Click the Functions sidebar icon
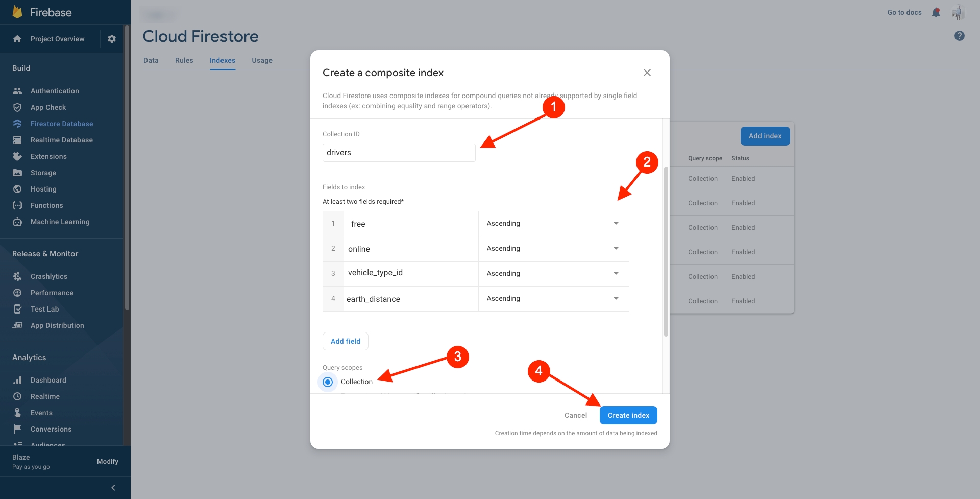This screenshot has width=980, height=499. click(17, 205)
